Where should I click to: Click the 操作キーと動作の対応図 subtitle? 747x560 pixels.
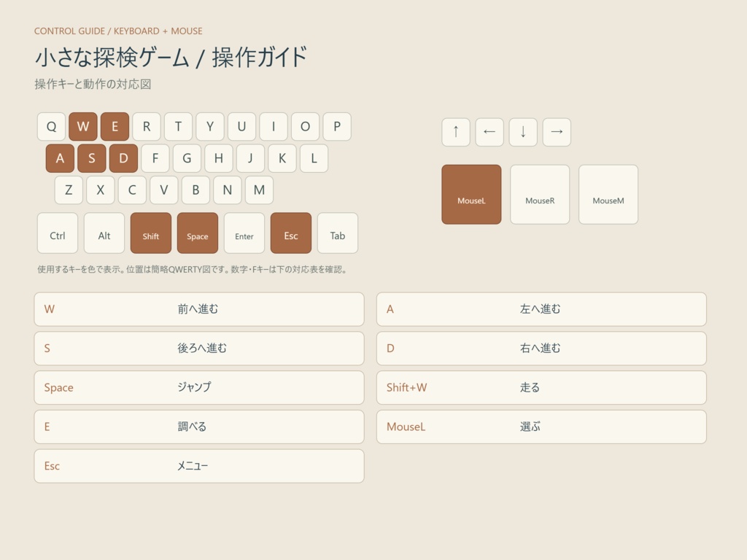pyautogui.click(x=93, y=85)
